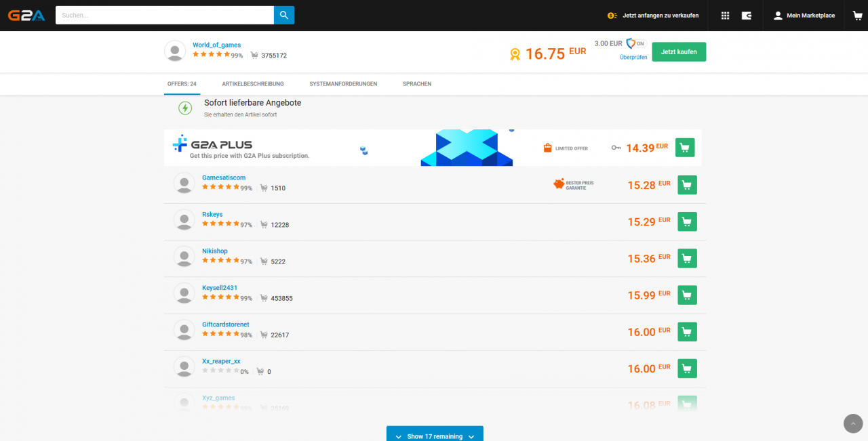Add Gamesatiscom offer to cart

pyautogui.click(x=687, y=185)
